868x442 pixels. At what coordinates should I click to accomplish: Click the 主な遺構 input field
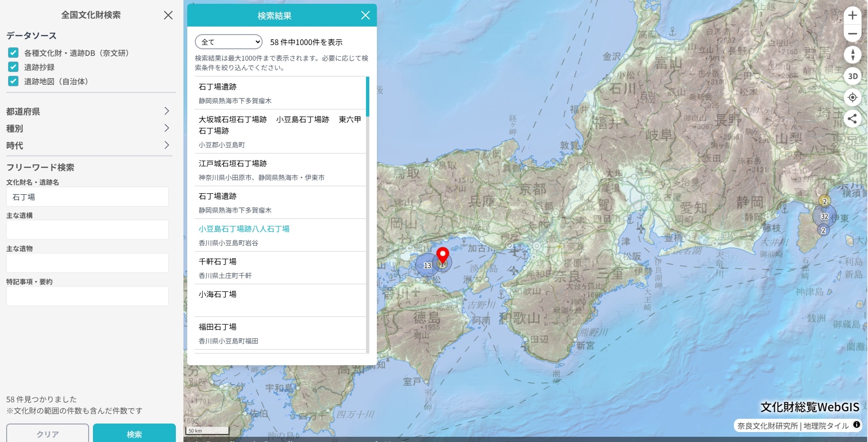pos(87,230)
